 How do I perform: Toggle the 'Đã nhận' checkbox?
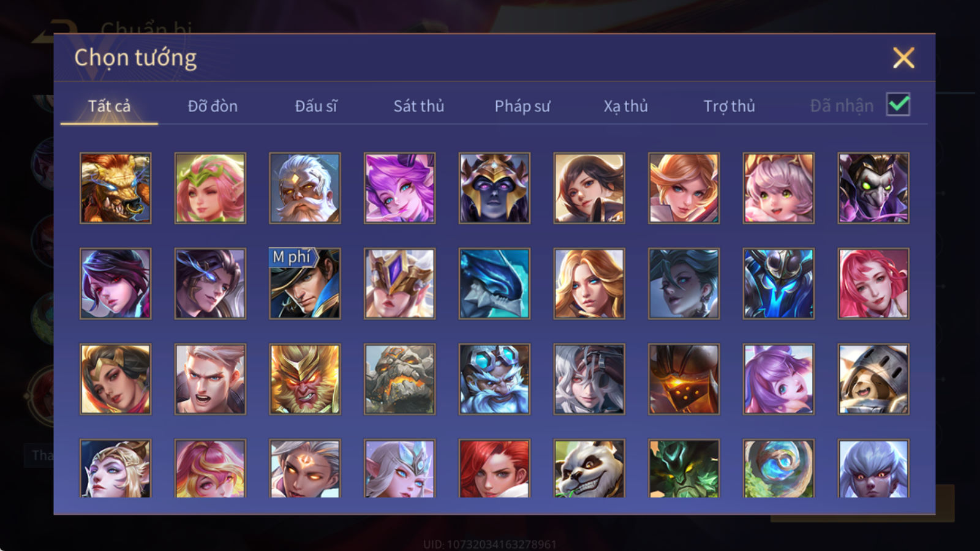(x=899, y=105)
